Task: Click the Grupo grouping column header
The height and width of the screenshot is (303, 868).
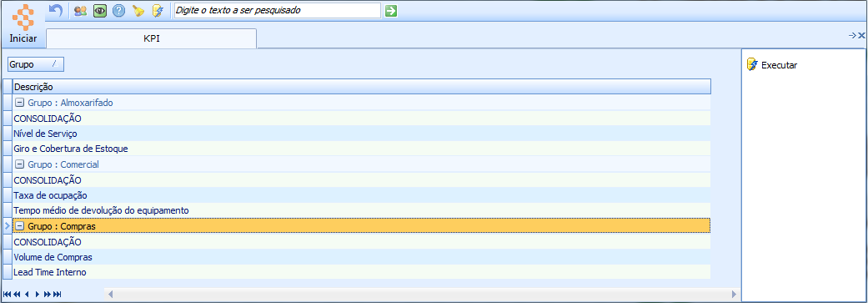Action: [36, 65]
